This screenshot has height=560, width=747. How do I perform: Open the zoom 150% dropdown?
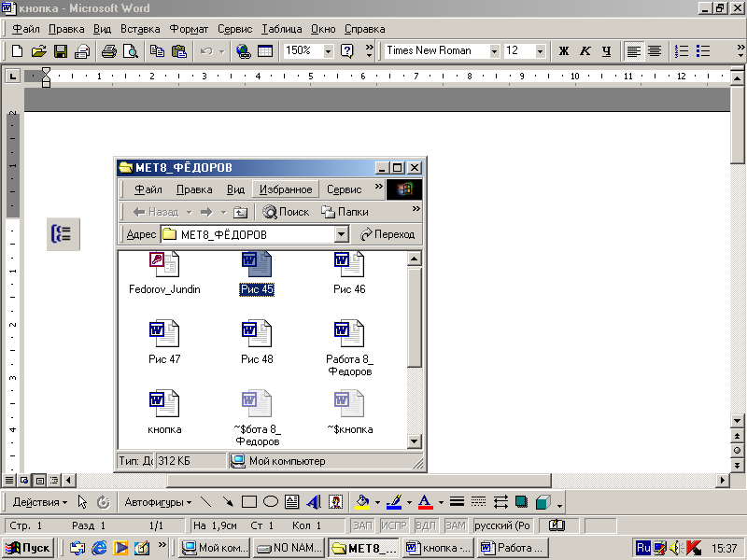pos(329,51)
